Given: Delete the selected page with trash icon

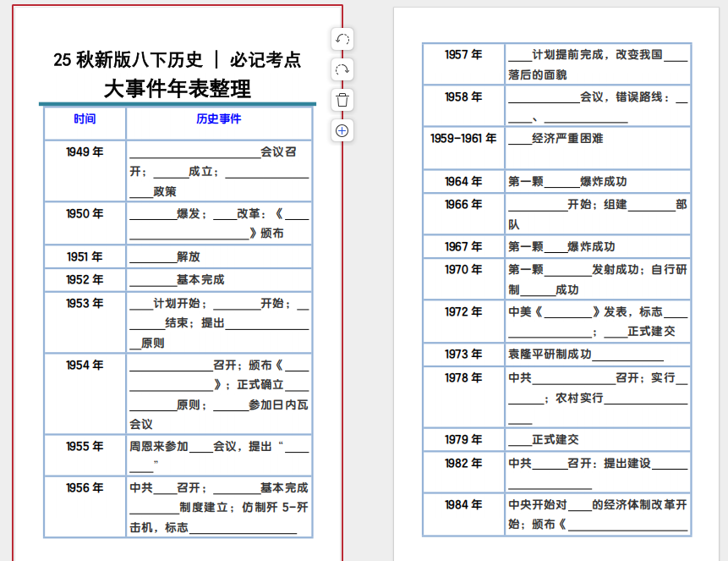Looking at the screenshot, I should coord(342,100).
